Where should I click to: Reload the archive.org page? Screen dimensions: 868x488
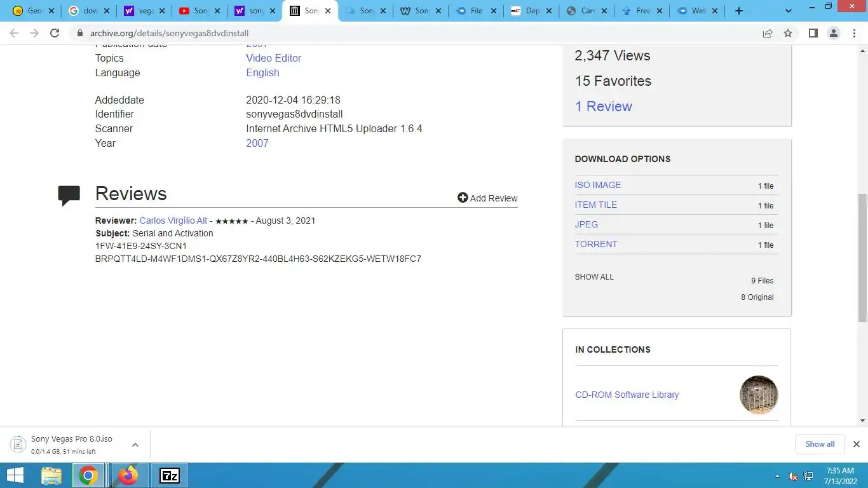point(55,33)
